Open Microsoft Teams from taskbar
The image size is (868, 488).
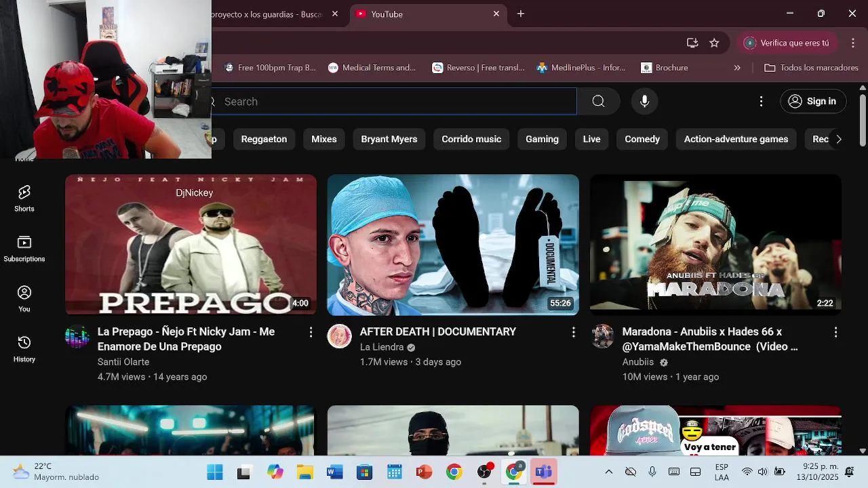tap(543, 472)
